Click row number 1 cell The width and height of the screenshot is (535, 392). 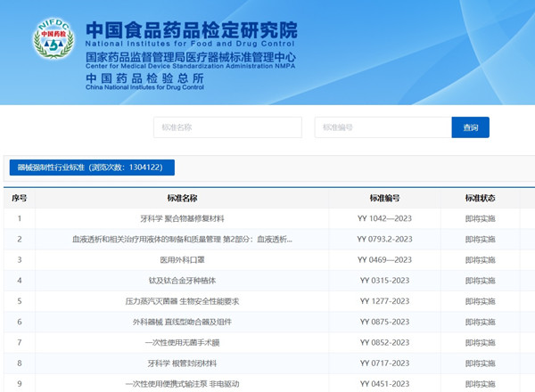tap(20, 218)
